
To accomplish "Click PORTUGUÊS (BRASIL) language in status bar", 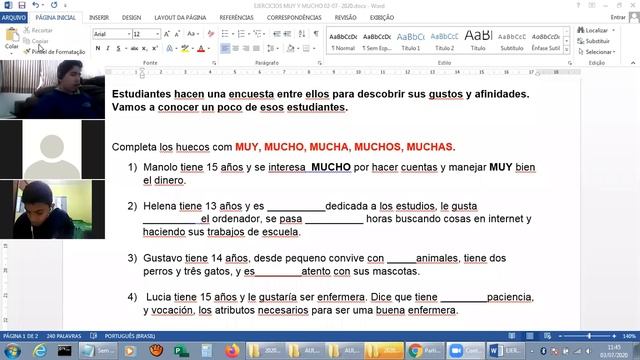I will pyautogui.click(x=130, y=336).
